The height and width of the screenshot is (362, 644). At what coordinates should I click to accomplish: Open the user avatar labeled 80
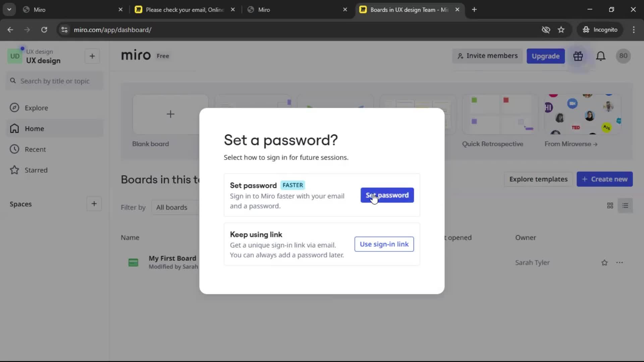coord(623,56)
